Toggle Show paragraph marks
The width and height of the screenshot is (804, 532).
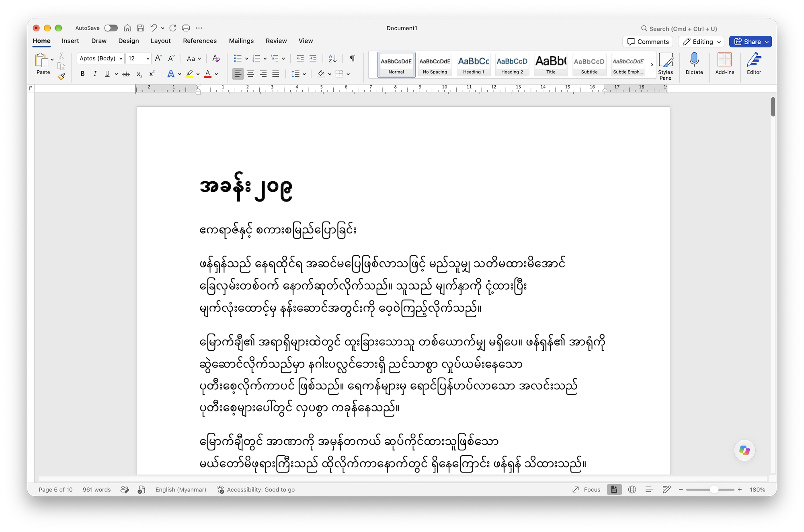[352, 58]
